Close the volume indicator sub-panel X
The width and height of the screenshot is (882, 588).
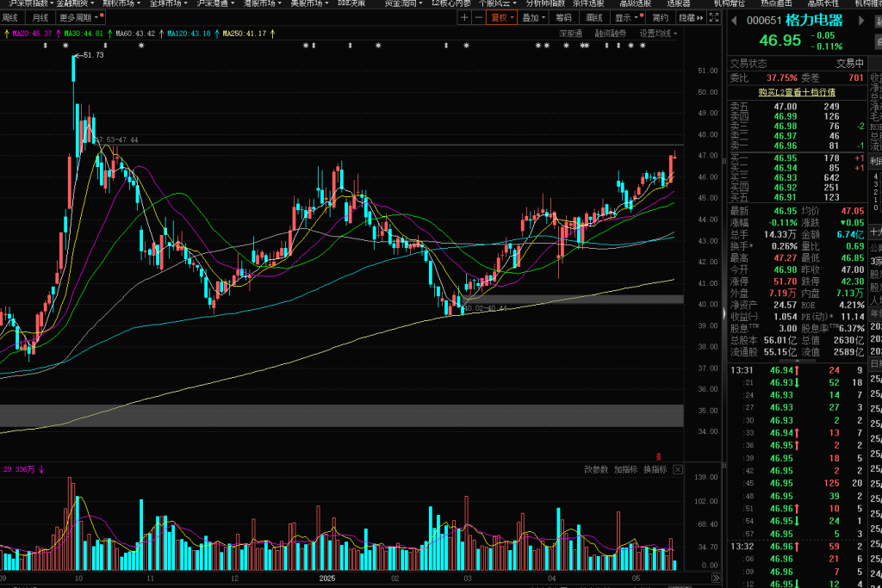click(678, 469)
